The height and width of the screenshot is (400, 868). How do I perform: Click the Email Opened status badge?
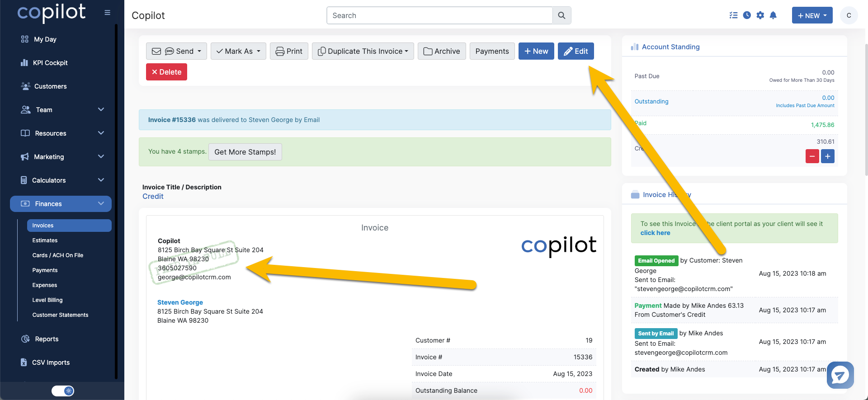656,261
